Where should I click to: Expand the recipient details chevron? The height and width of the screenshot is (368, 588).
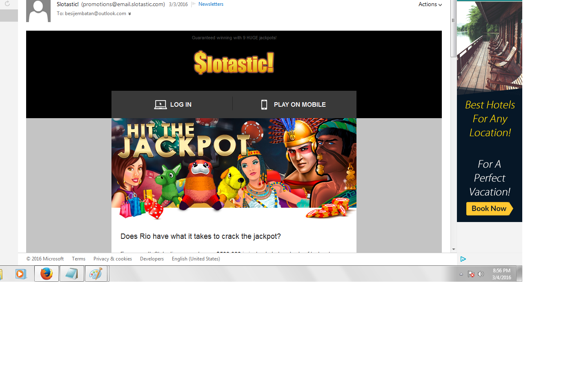tap(129, 14)
